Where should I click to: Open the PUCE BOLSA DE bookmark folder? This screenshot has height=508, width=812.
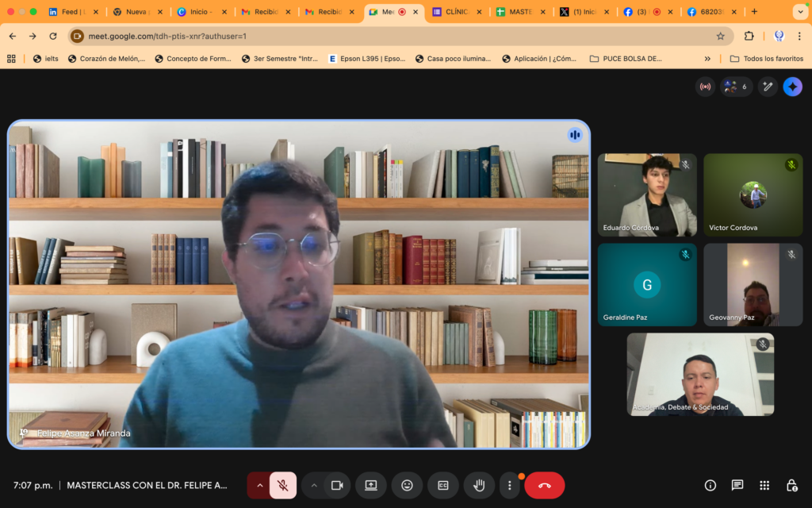626,58
